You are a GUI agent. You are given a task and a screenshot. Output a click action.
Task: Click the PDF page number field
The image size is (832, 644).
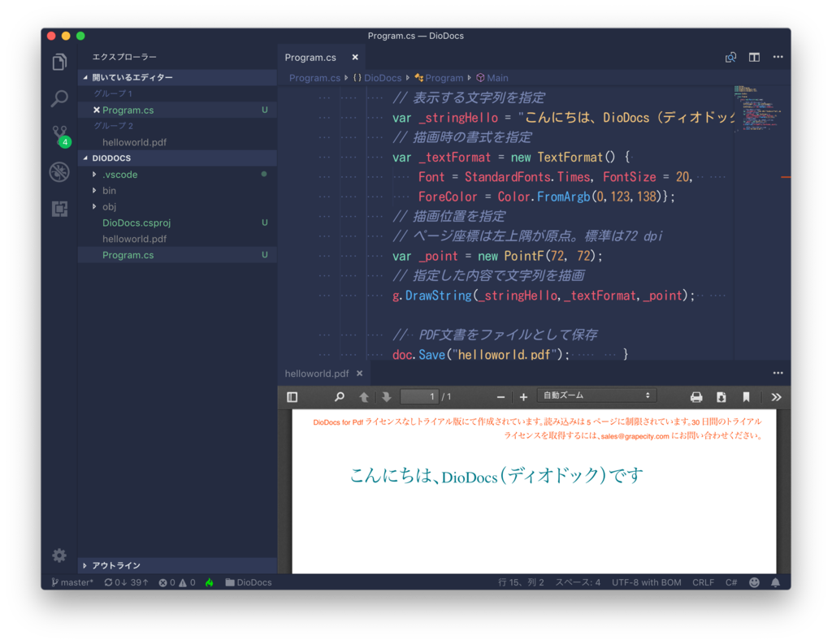coord(419,396)
